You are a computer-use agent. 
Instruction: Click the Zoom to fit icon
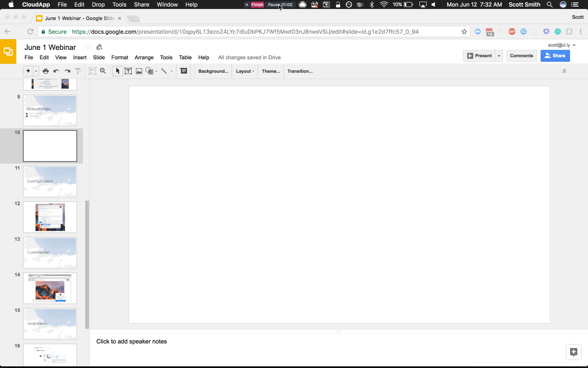coord(92,71)
